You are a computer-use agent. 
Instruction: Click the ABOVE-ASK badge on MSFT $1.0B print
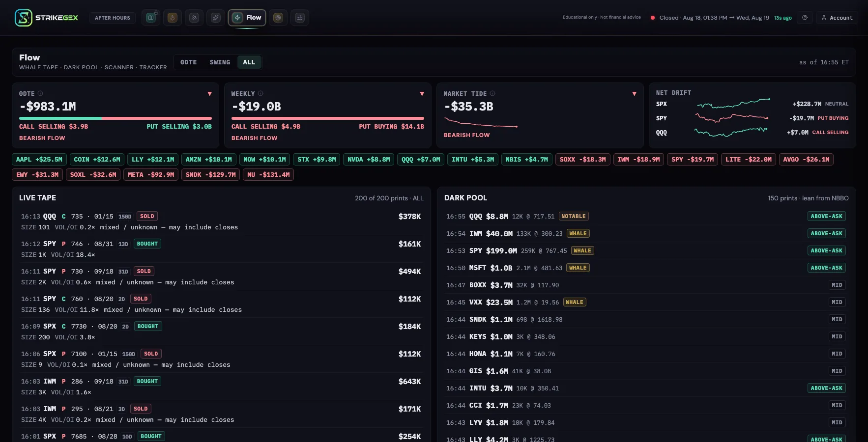point(827,268)
